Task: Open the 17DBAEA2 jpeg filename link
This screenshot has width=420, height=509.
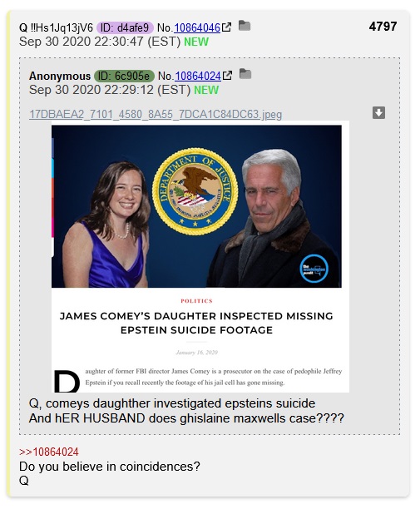Action: pos(156,114)
